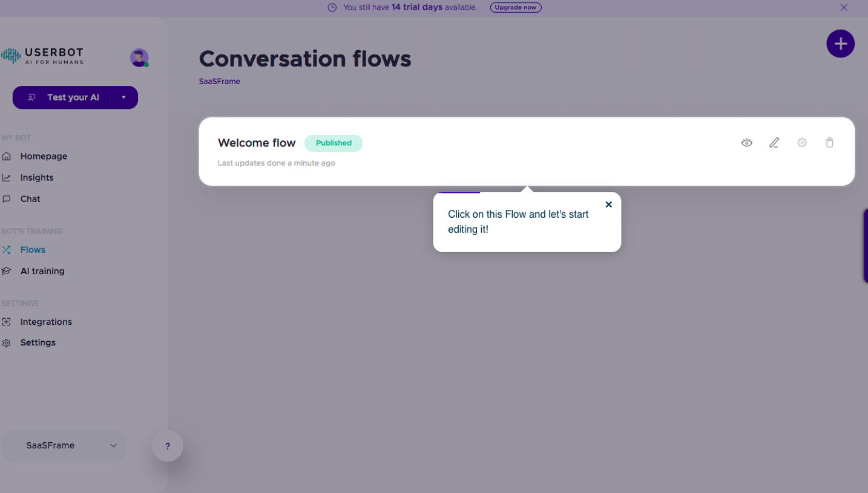The height and width of the screenshot is (493, 868).
Task: Expand the SaaSFrame workspace dropdown
Action: point(64,445)
